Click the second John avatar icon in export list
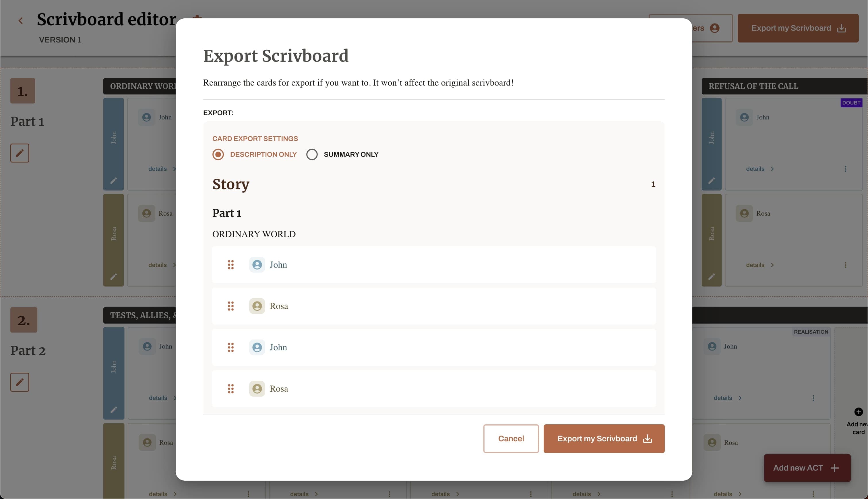 pos(257,347)
